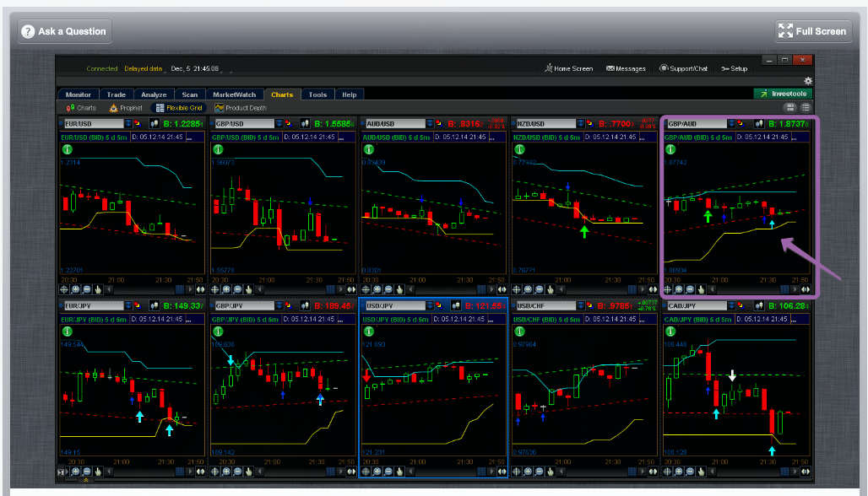
Task: Open the Analyze tab
Action: coord(154,94)
